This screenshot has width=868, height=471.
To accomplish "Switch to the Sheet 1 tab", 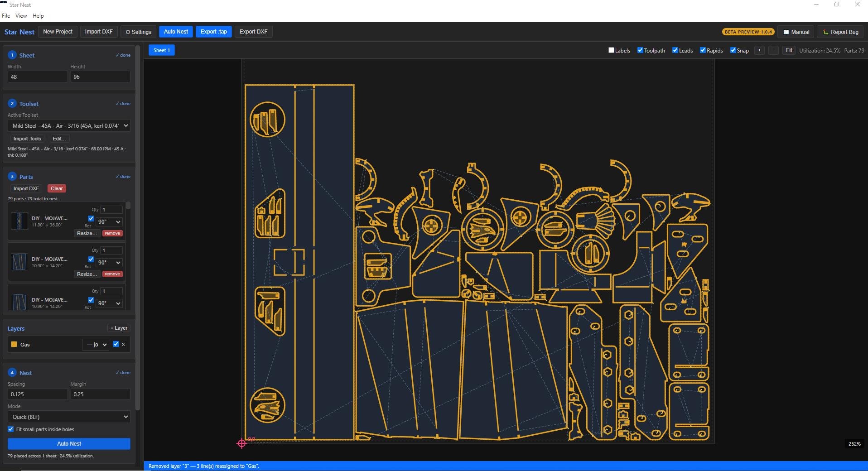I will pos(162,50).
